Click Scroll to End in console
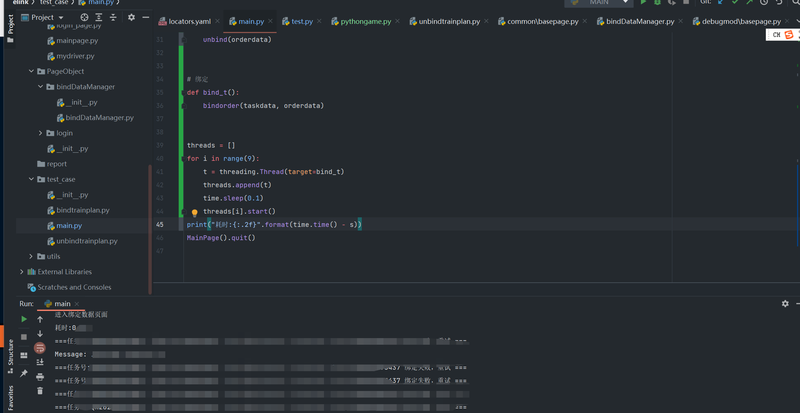Image resolution: width=800 pixels, height=413 pixels. 40,362
